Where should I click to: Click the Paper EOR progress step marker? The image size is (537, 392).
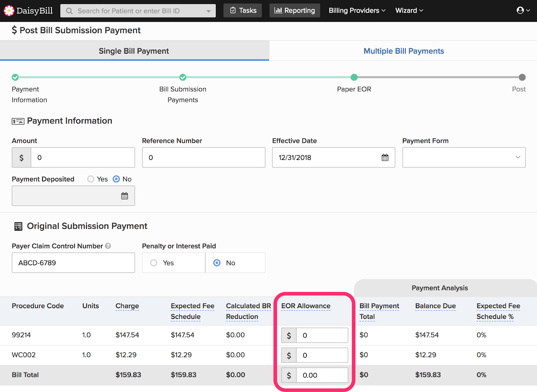[x=354, y=77]
